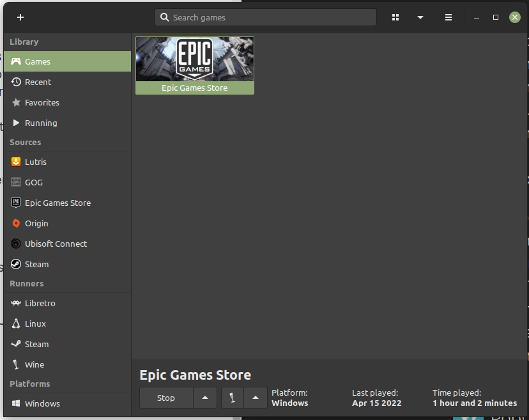Click the Epic Games Store label under banner
Screen dimensions: 529x420
[x=195, y=88]
